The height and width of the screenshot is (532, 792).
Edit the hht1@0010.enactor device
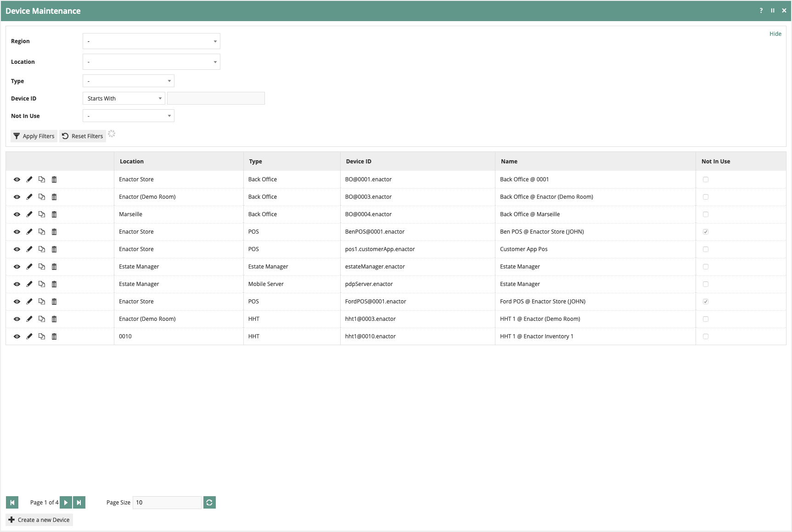[29, 336]
